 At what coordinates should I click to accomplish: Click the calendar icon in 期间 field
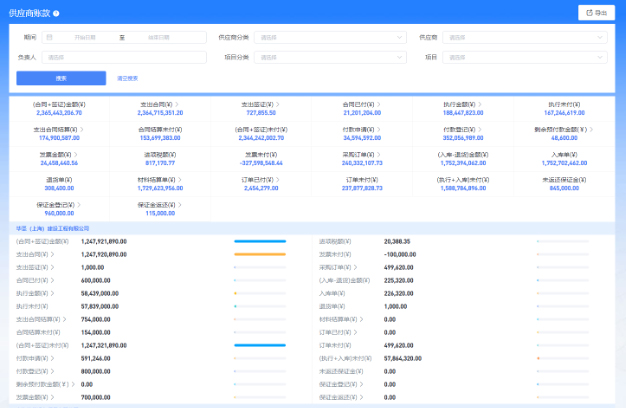pos(50,37)
